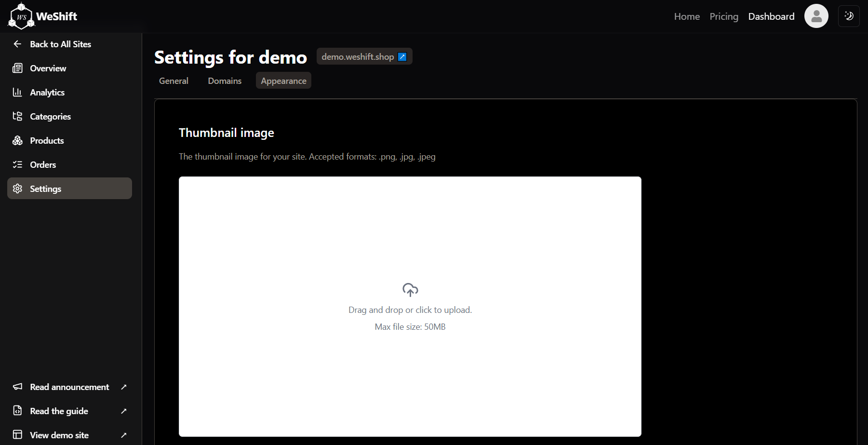Viewport: 868px width, 445px height.
Task: Switch to the Domains tab
Action: click(225, 81)
